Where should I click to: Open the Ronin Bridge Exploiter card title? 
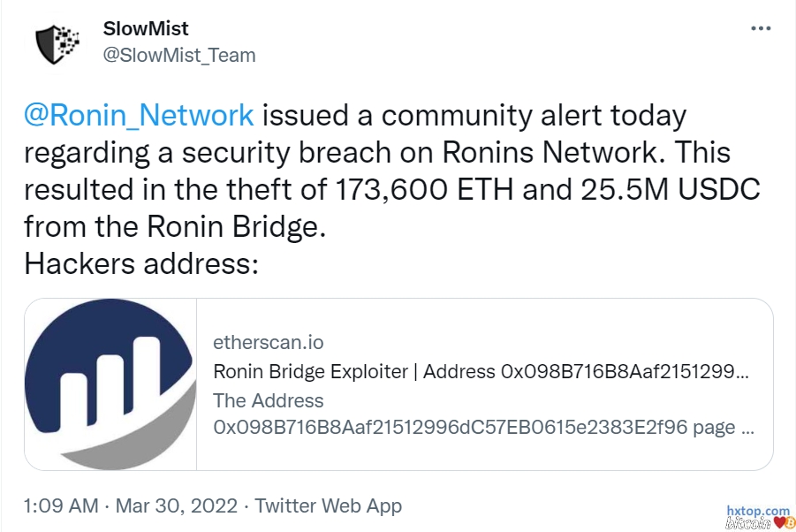point(481,371)
